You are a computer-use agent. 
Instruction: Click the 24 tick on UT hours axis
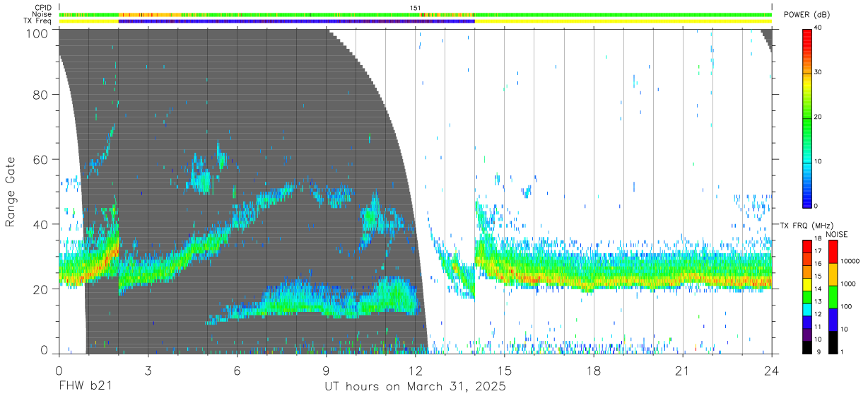point(771,371)
